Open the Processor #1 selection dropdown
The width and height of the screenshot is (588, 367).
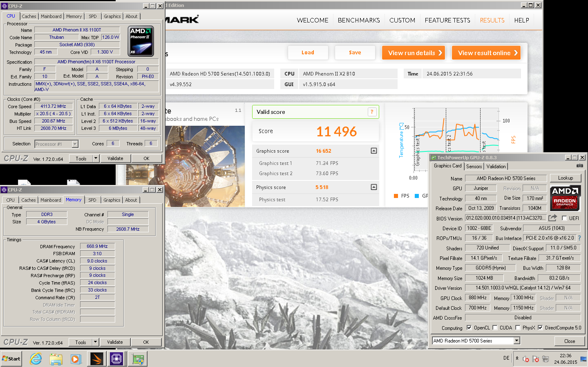coord(75,144)
